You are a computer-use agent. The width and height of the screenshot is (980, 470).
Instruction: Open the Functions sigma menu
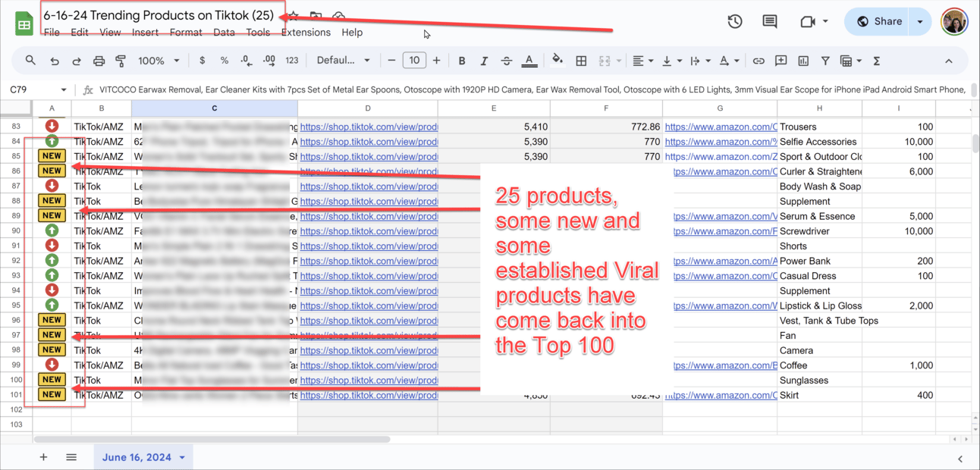click(x=877, y=61)
